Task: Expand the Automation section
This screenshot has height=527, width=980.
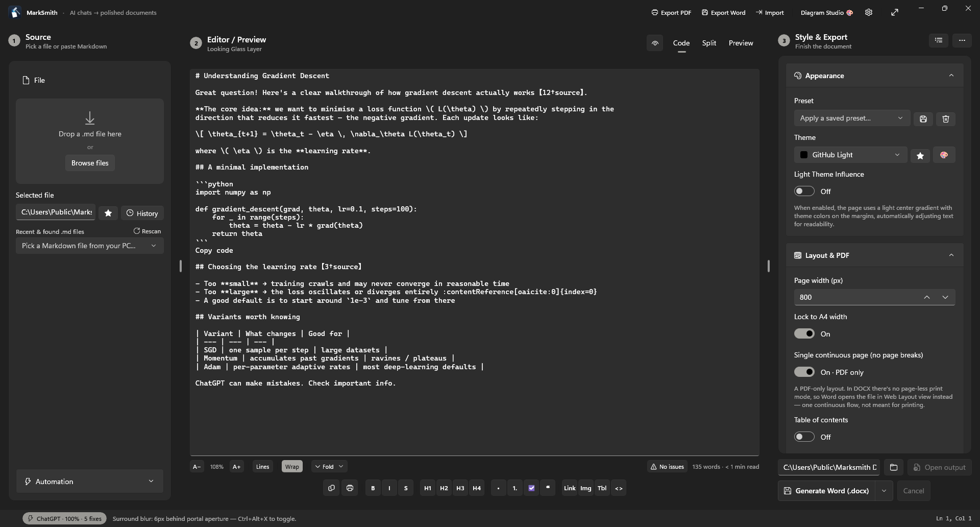Action: (x=89, y=481)
